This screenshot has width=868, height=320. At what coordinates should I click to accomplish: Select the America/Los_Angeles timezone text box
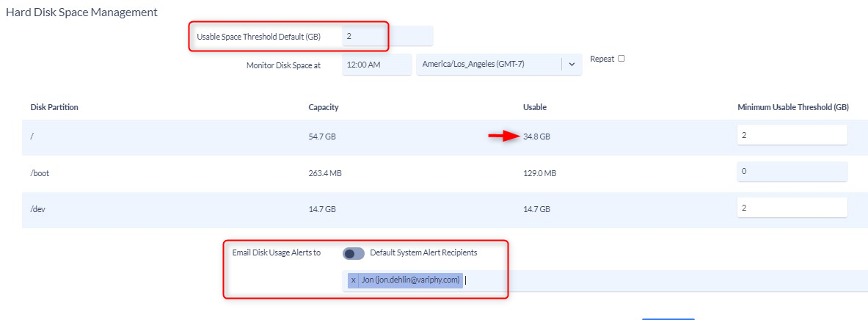tap(489, 65)
